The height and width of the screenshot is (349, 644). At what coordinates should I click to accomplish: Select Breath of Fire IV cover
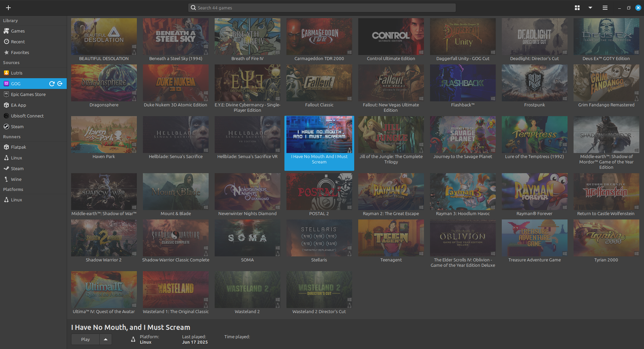click(248, 37)
